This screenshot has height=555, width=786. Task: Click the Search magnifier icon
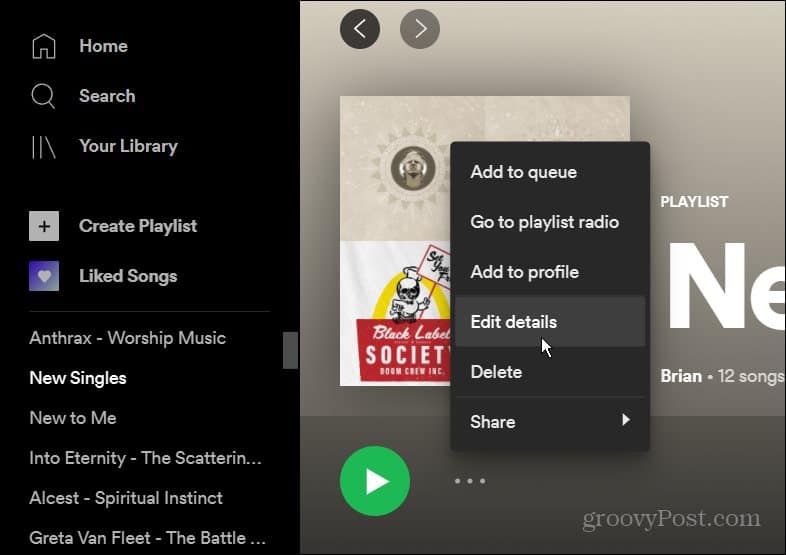click(43, 96)
